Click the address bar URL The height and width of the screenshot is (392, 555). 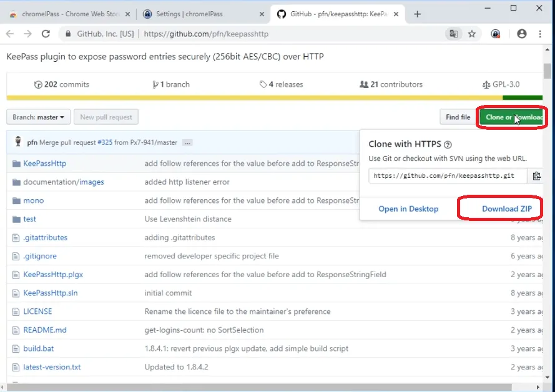click(206, 34)
